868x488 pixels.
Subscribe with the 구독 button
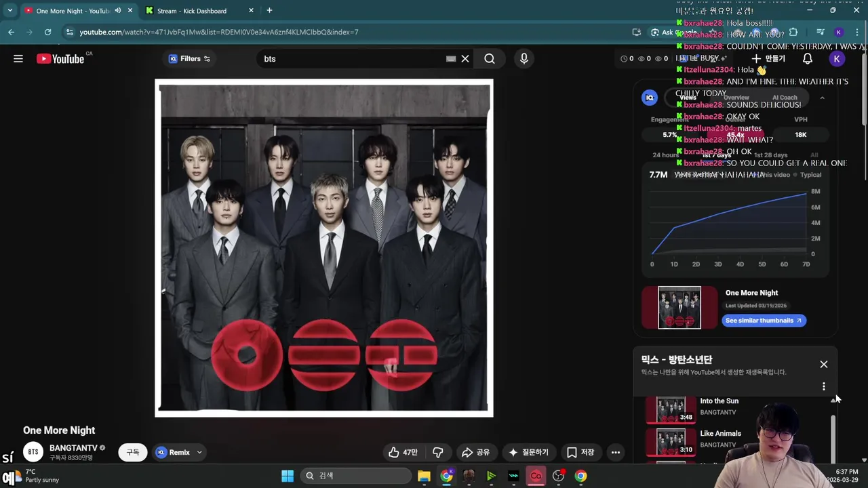(x=133, y=452)
